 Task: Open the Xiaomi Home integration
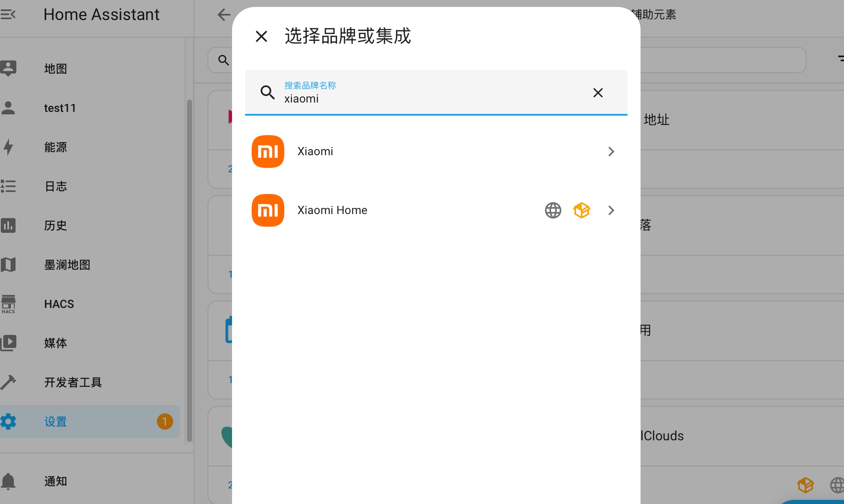[x=332, y=210]
